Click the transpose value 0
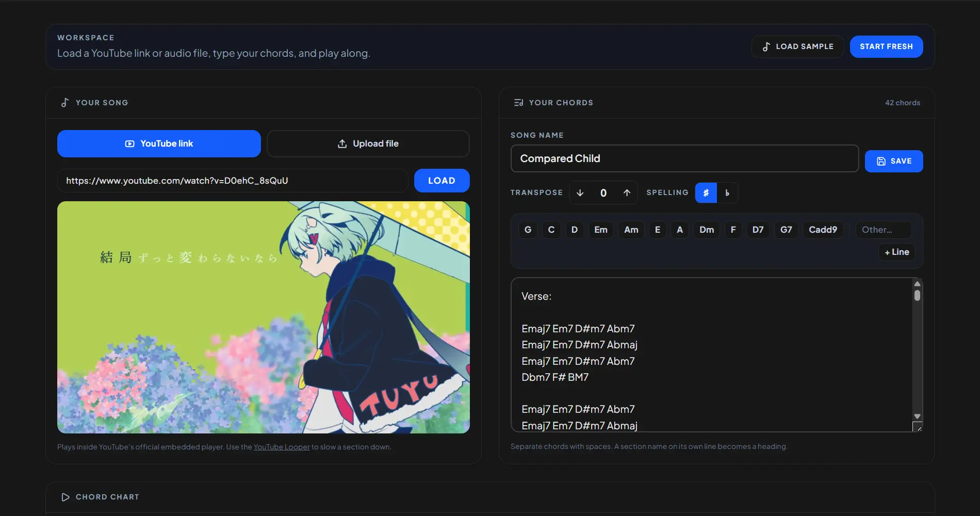 603,193
